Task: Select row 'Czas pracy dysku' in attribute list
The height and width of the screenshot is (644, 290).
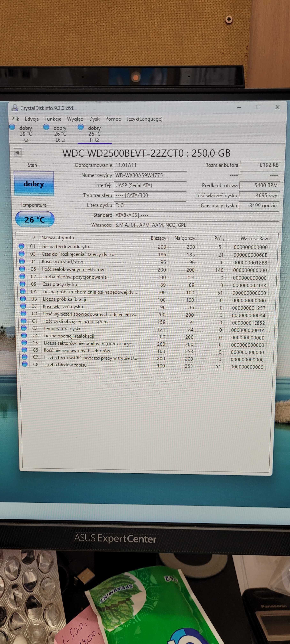Action: 143,285
